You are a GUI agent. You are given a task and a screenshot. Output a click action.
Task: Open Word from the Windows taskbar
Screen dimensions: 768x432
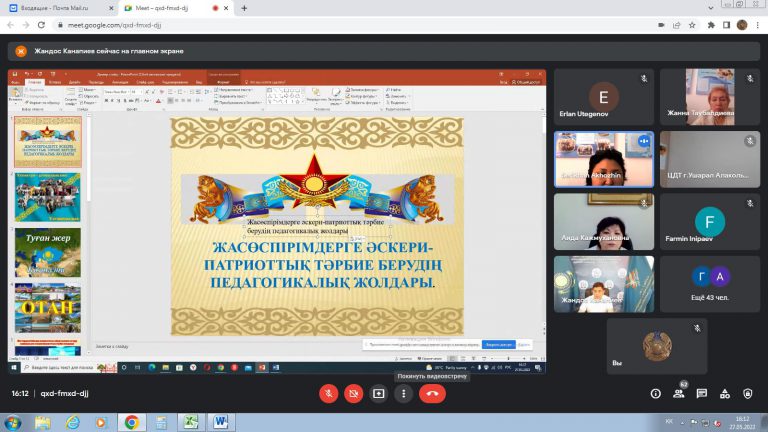[218, 422]
